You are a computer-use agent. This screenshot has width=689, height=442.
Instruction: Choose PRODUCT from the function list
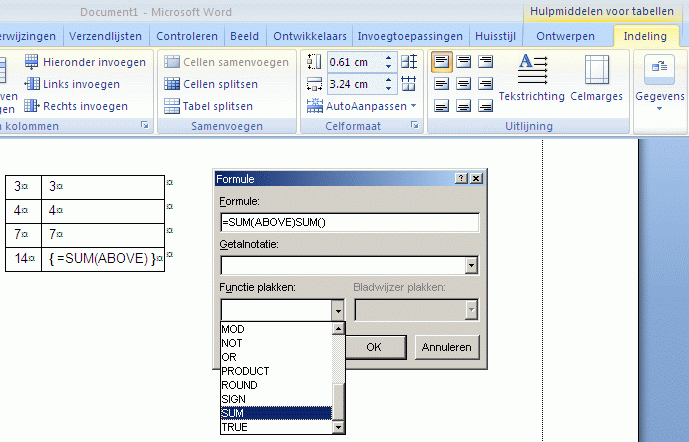[x=246, y=371]
